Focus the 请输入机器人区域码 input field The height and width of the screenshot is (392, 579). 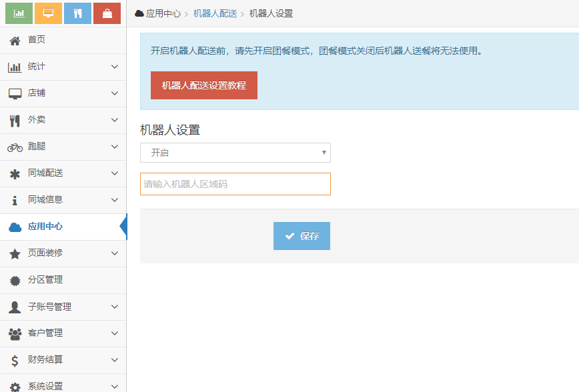point(235,184)
